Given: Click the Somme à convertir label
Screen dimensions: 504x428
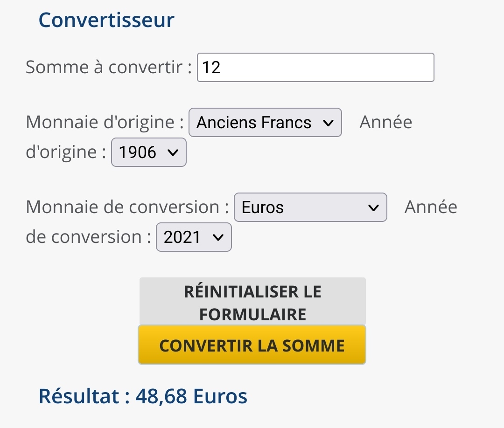Looking at the screenshot, I should pyautogui.click(x=108, y=68).
